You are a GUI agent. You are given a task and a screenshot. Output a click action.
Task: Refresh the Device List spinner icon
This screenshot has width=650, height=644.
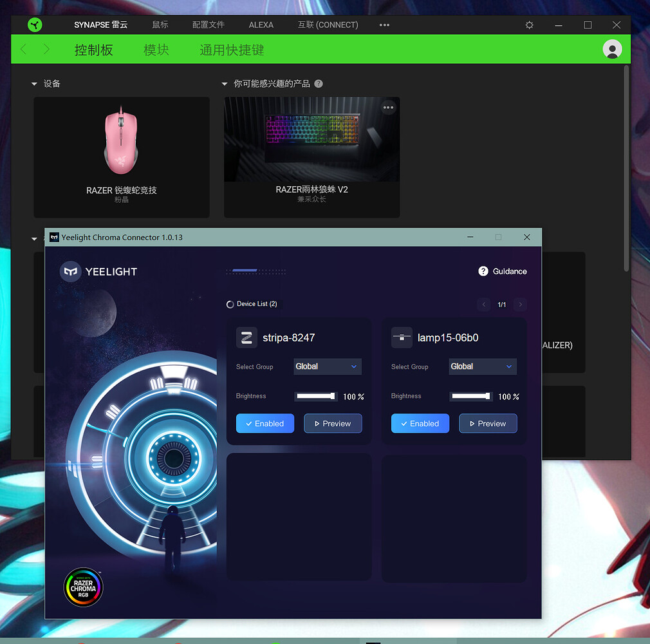pyautogui.click(x=230, y=304)
